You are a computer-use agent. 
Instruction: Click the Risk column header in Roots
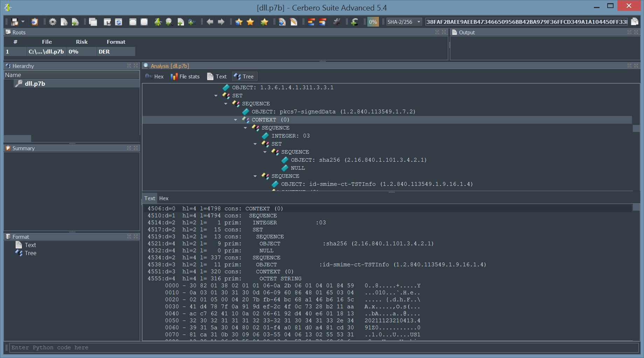82,42
